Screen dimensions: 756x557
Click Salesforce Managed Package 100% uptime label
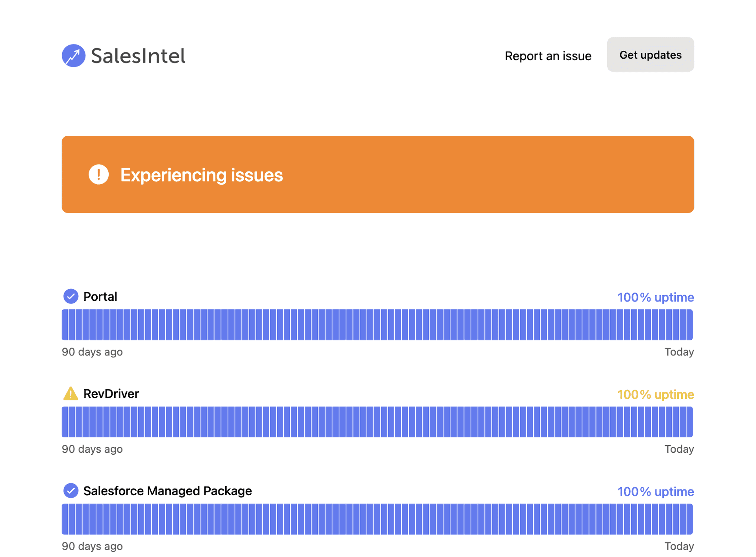coord(655,492)
